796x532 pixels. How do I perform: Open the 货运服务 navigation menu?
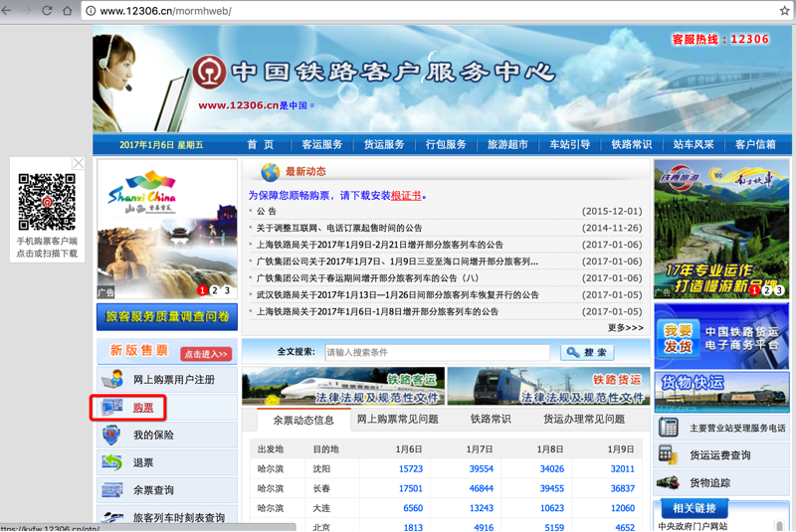coord(384,144)
